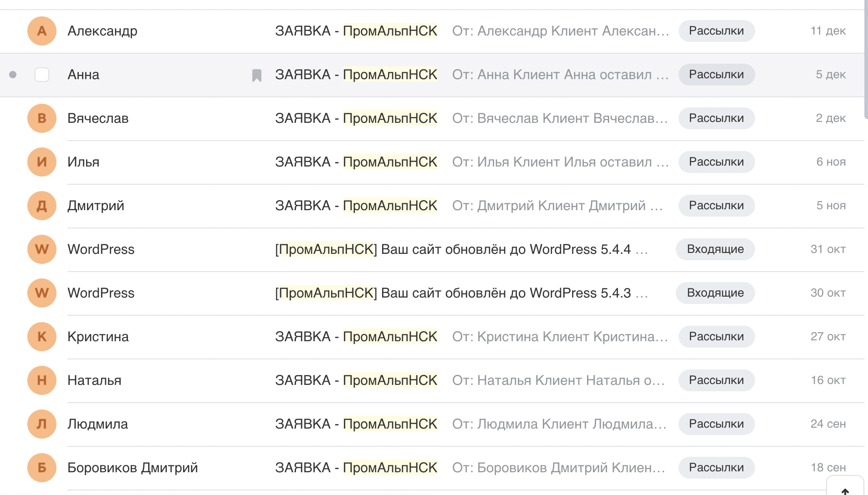The image size is (868, 495).
Task: Click Александр's orange avatar icon
Action: pos(41,31)
